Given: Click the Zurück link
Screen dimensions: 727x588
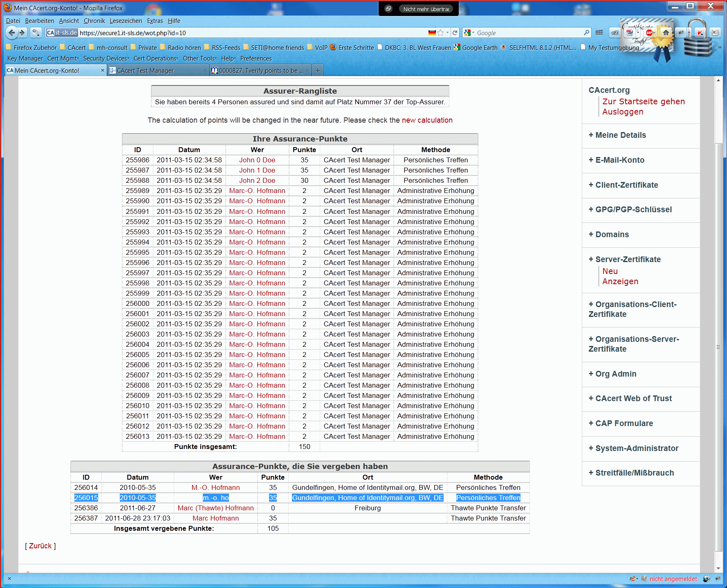Looking at the screenshot, I should pyautogui.click(x=40, y=546).
